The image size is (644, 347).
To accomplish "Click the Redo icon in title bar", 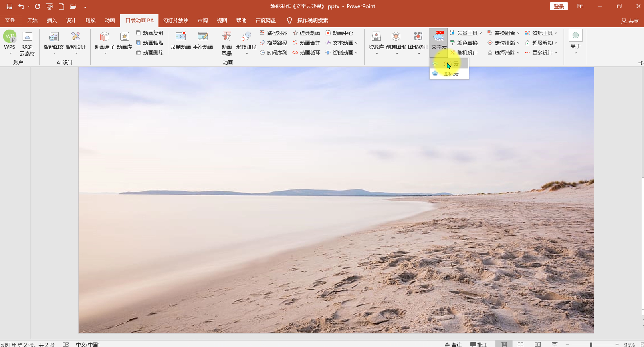I will click(x=38, y=6).
